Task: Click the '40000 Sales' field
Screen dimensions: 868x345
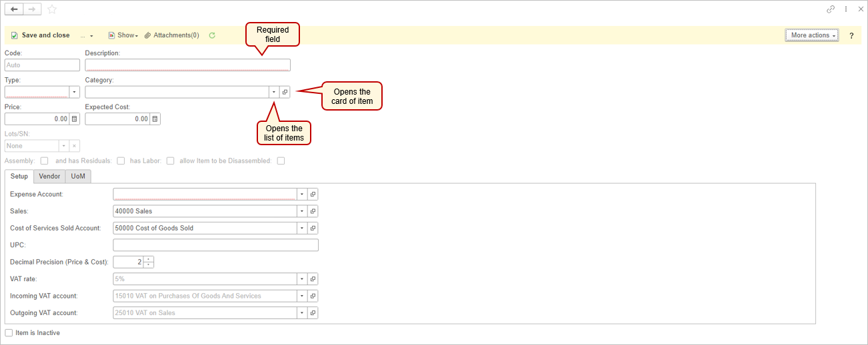Action: tap(205, 211)
